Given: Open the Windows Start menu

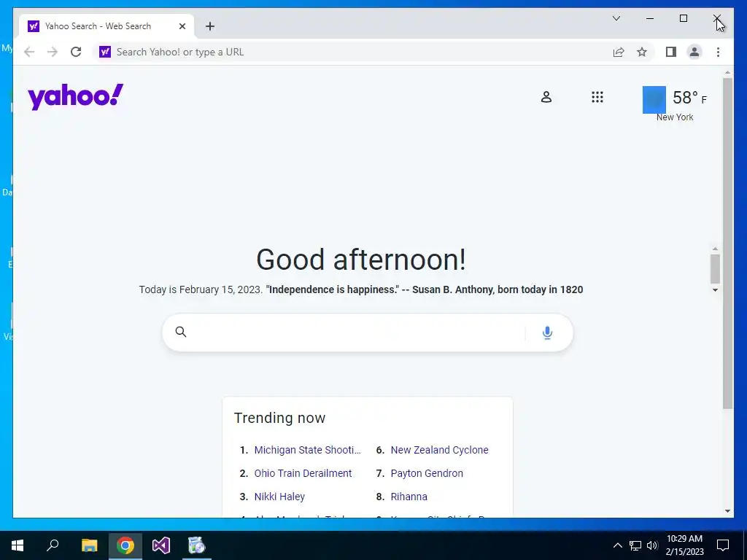Looking at the screenshot, I should 18,545.
